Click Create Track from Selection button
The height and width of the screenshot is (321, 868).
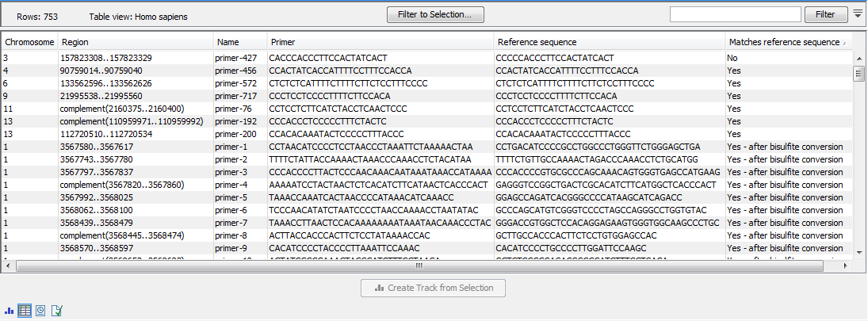(x=433, y=288)
